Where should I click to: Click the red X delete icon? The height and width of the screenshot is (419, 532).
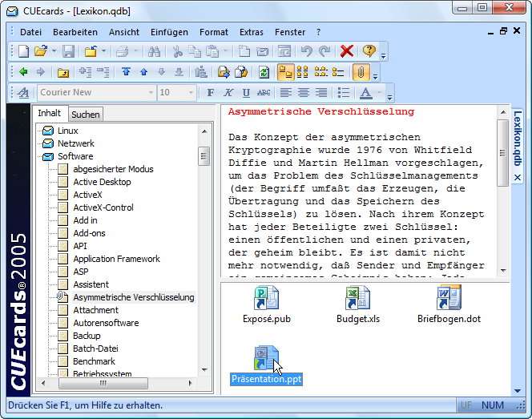tap(346, 51)
